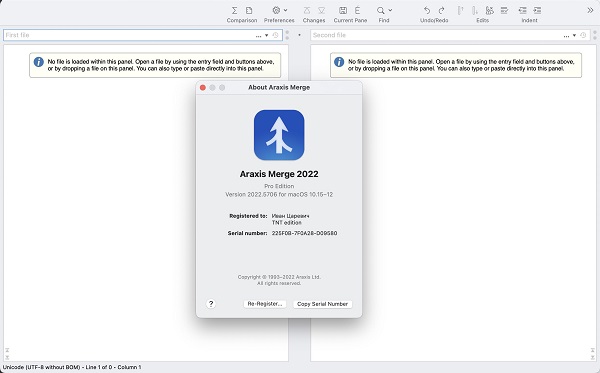600x373 pixels.
Task: Click the Araxis Merge 2022 heading
Action: [x=279, y=174]
